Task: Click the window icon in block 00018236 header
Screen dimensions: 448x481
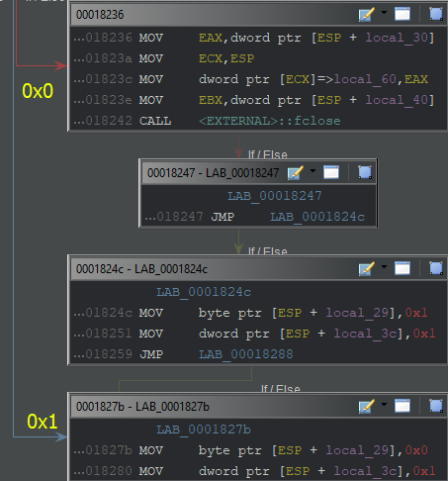Action: [x=403, y=14]
